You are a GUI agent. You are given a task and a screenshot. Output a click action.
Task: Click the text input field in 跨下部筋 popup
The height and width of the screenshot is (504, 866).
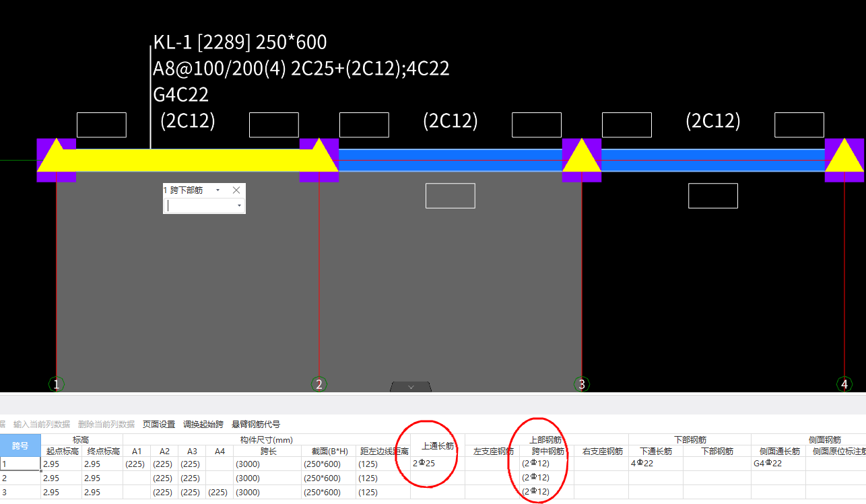200,206
